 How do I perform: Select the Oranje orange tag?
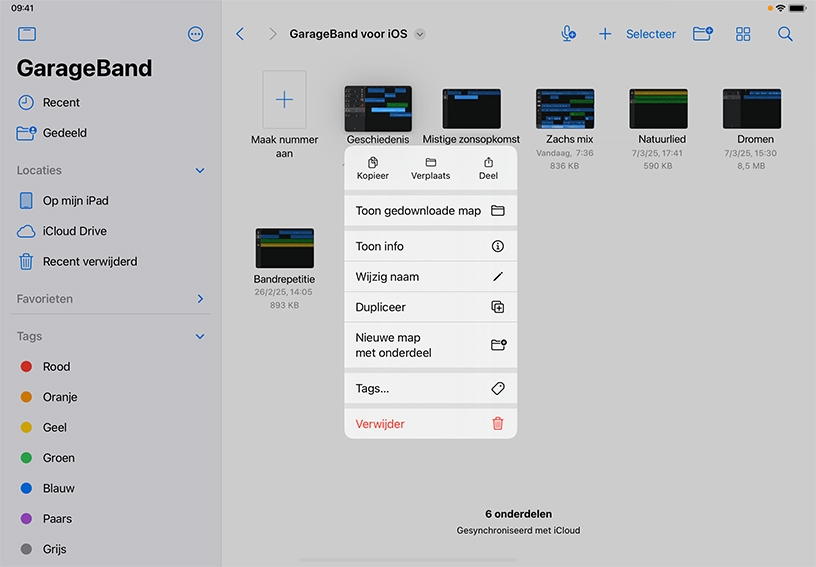tap(110, 397)
